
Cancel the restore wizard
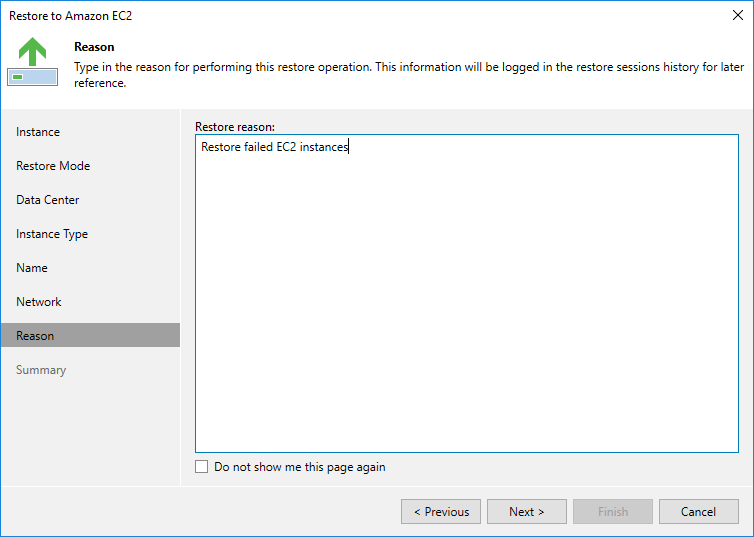pyautogui.click(x=698, y=512)
